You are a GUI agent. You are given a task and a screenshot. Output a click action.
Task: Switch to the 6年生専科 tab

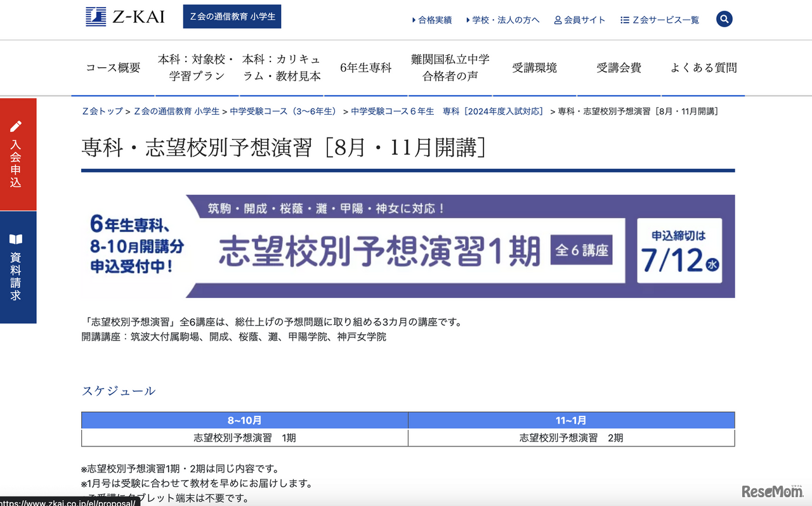tap(365, 67)
